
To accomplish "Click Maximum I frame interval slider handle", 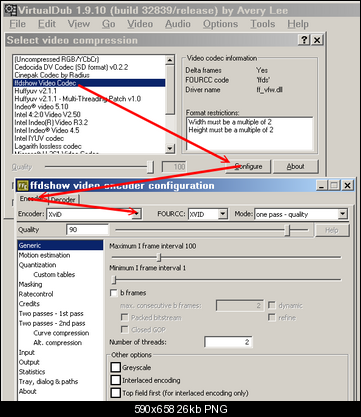I will 159,257.
